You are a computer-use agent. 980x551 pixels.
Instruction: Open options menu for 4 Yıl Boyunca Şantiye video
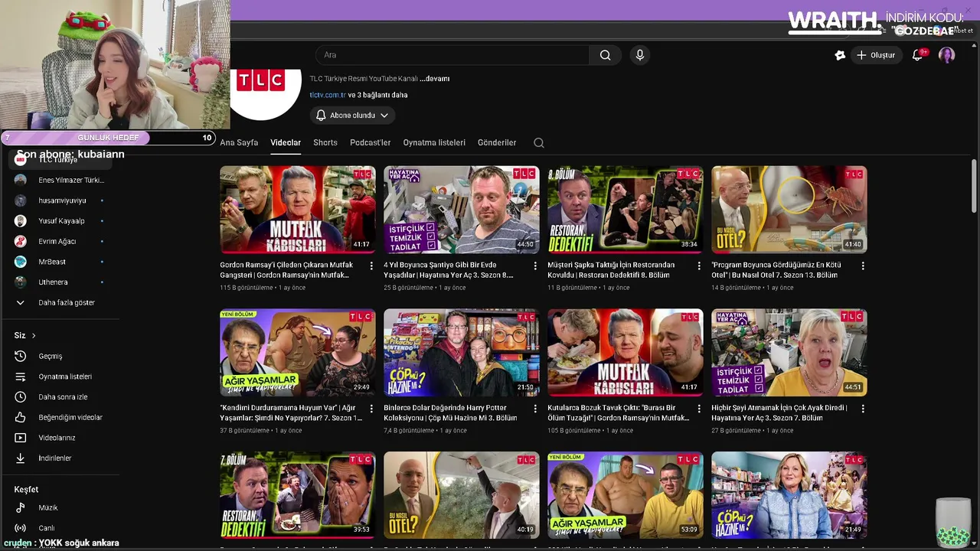pyautogui.click(x=535, y=266)
